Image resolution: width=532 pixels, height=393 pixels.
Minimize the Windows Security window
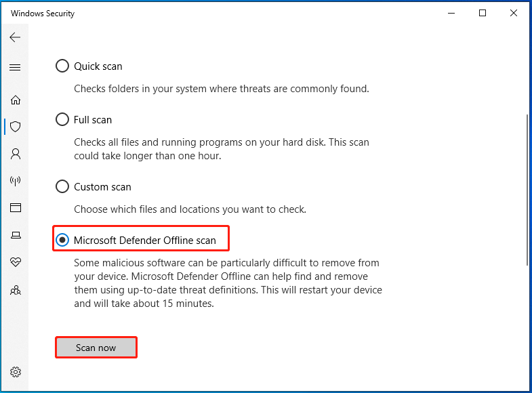(451, 14)
